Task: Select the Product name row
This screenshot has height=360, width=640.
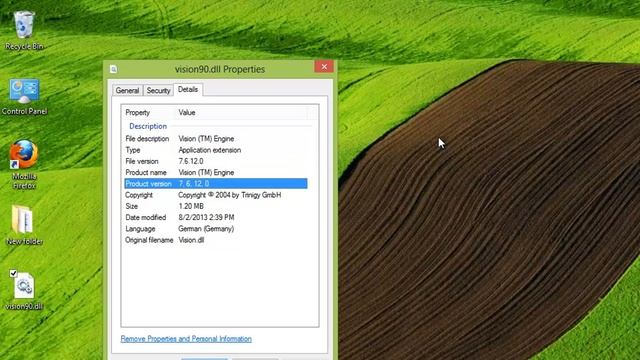Action: click(x=216, y=173)
